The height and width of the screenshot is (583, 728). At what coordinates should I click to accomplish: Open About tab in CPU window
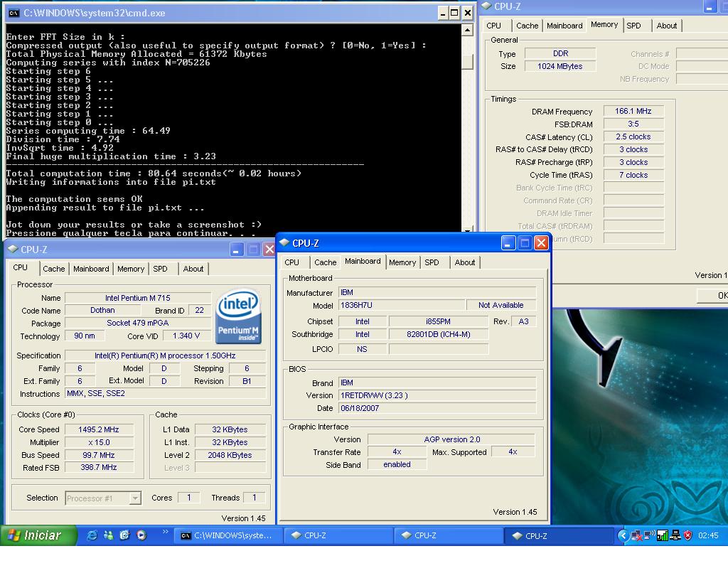pos(193,269)
